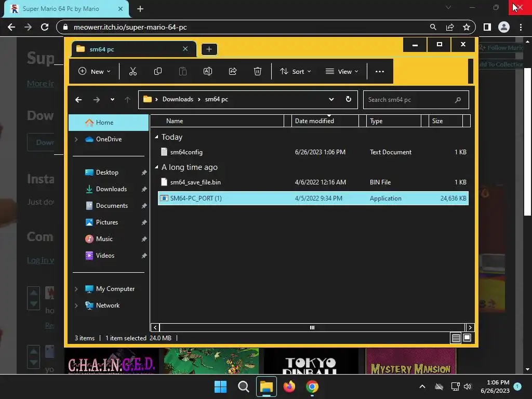Open the Sort dropdown
This screenshot has height=399, width=532.
click(x=295, y=71)
